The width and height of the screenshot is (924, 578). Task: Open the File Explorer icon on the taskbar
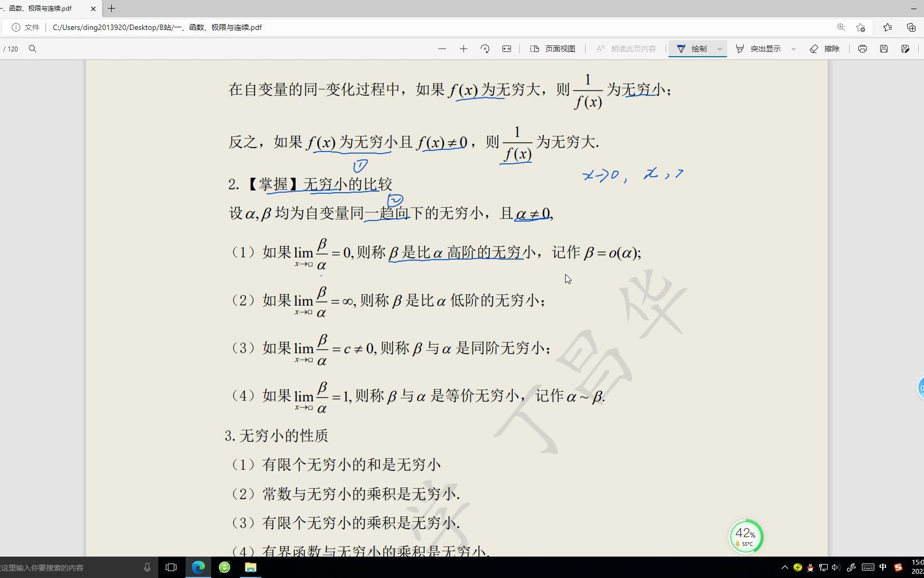click(250, 567)
